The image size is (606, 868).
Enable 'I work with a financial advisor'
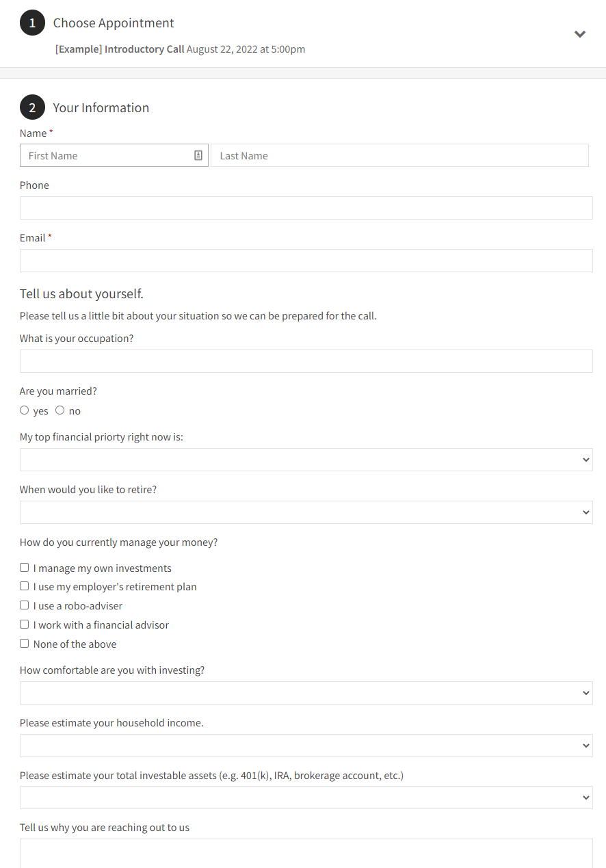tap(25, 624)
